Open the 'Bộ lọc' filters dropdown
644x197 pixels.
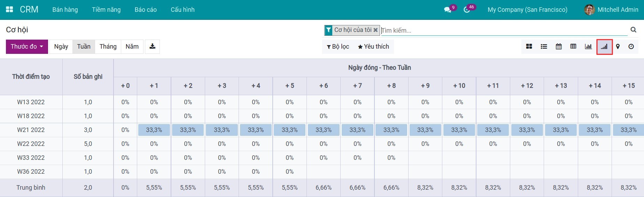[338, 47]
